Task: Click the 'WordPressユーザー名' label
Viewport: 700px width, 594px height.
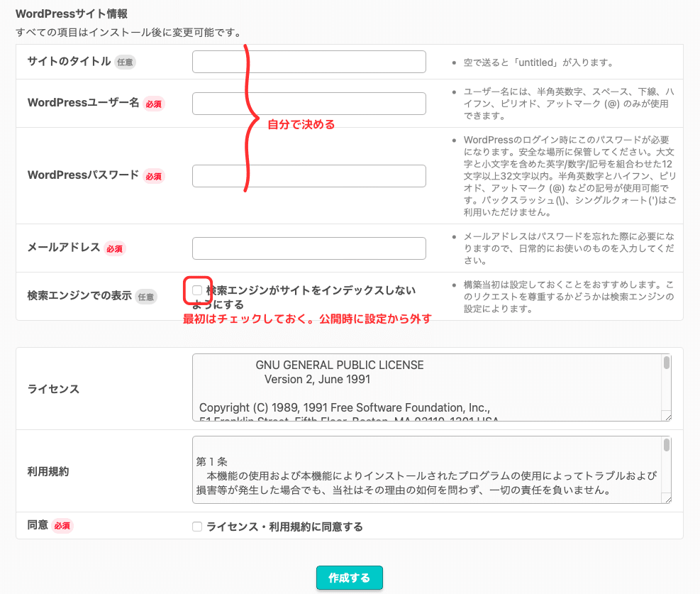Action: click(84, 103)
